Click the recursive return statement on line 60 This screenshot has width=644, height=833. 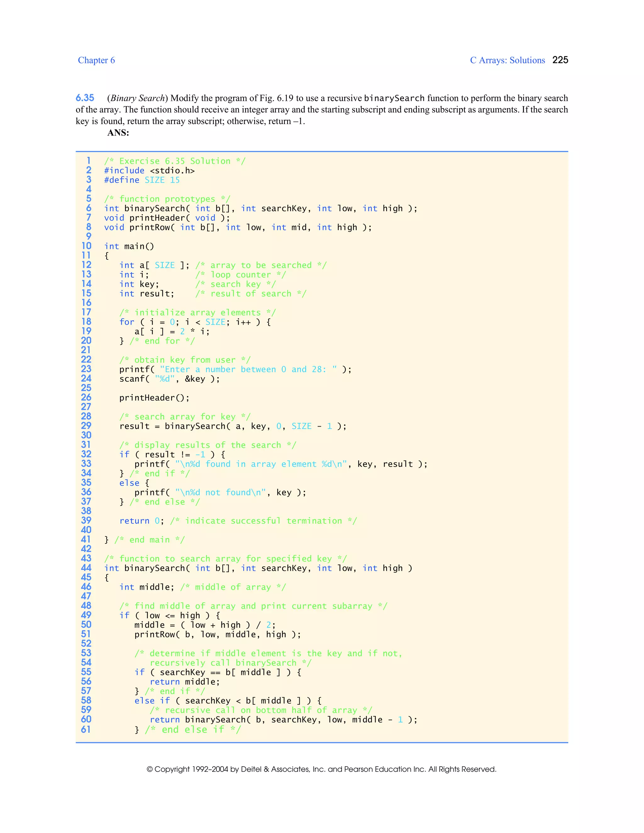[283, 720]
